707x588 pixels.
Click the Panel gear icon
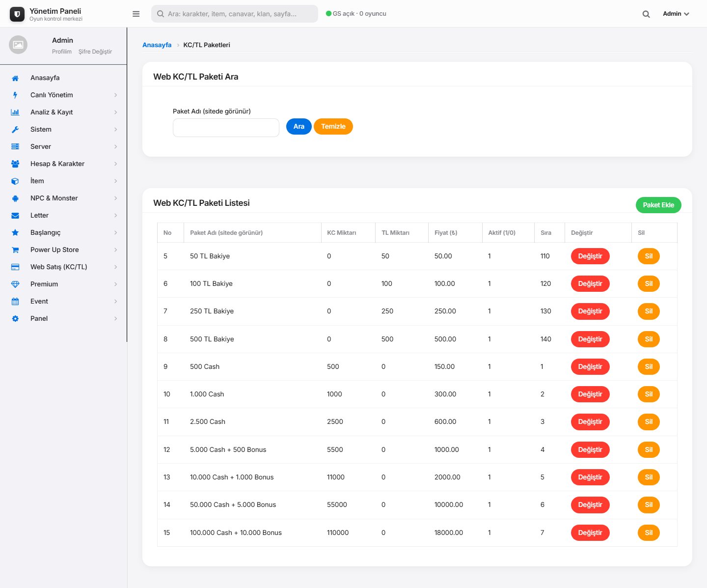pos(15,319)
